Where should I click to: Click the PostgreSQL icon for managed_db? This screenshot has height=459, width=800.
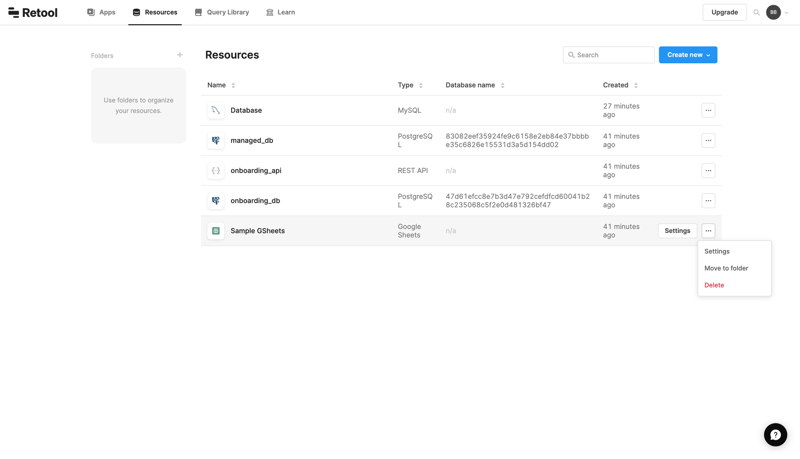pos(216,140)
